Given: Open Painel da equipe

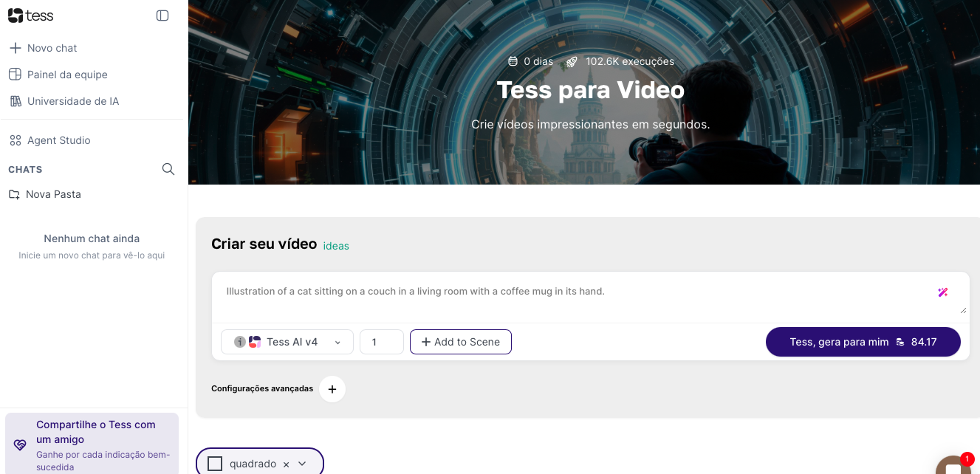Looking at the screenshot, I should 58,75.
